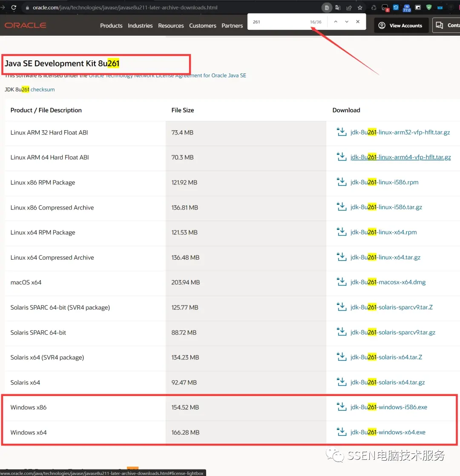Screen dimensions: 460x476
Task: Click the 'File Size' column header
Action: point(182,110)
